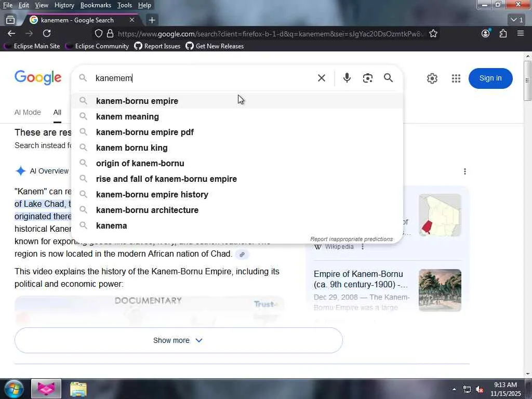Screen dimensions: 532x399
Task: Click the Sign in button
Action: coord(490,78)
